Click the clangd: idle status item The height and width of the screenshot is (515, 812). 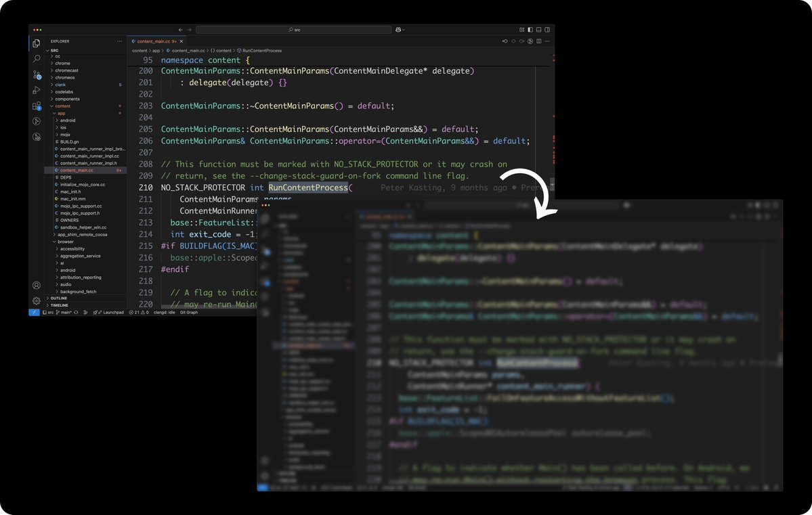[x=164, y=312]
